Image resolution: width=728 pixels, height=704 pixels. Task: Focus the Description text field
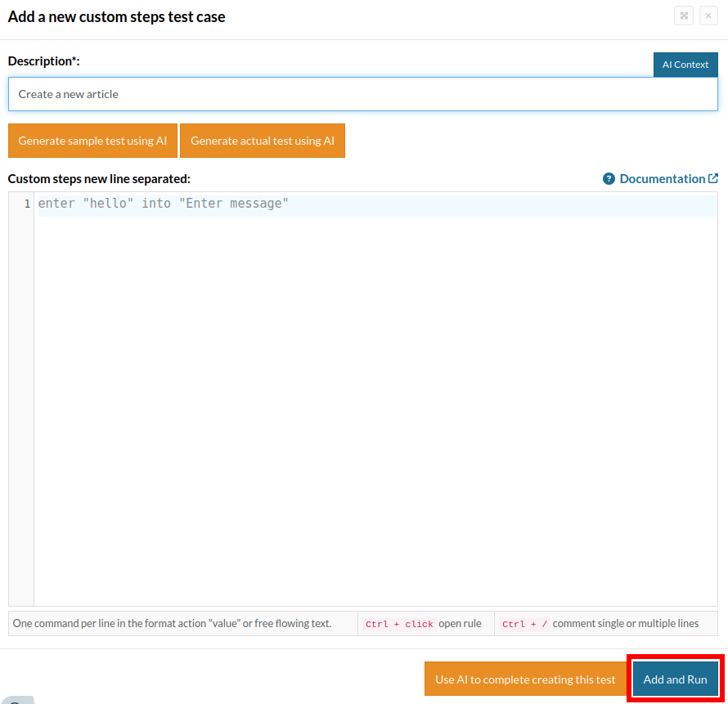click(362, 94)
